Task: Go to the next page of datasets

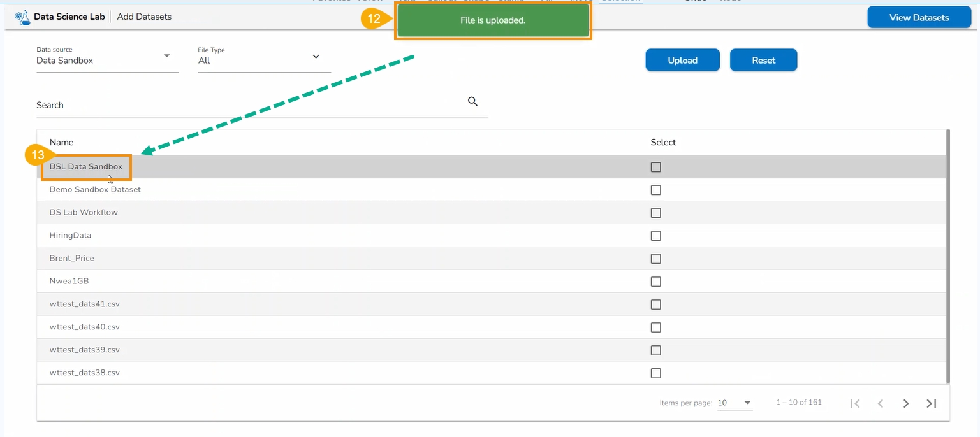Action: [905, 403]
